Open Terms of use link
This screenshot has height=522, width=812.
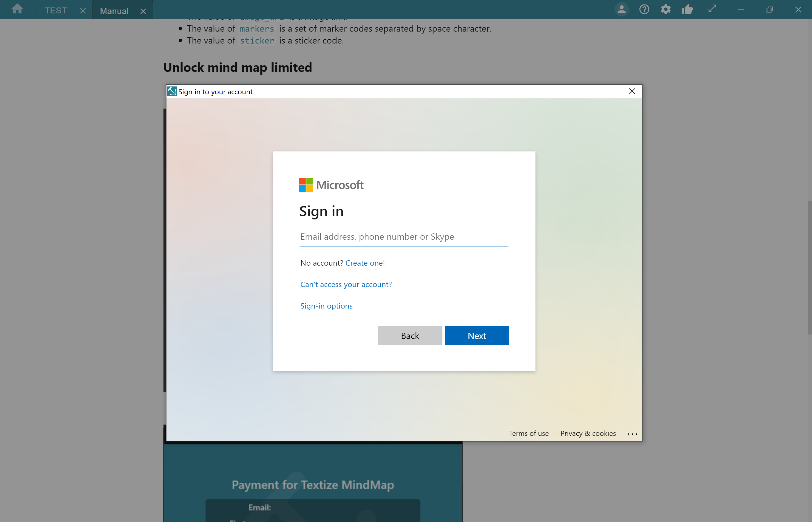[x=528, y=433]
